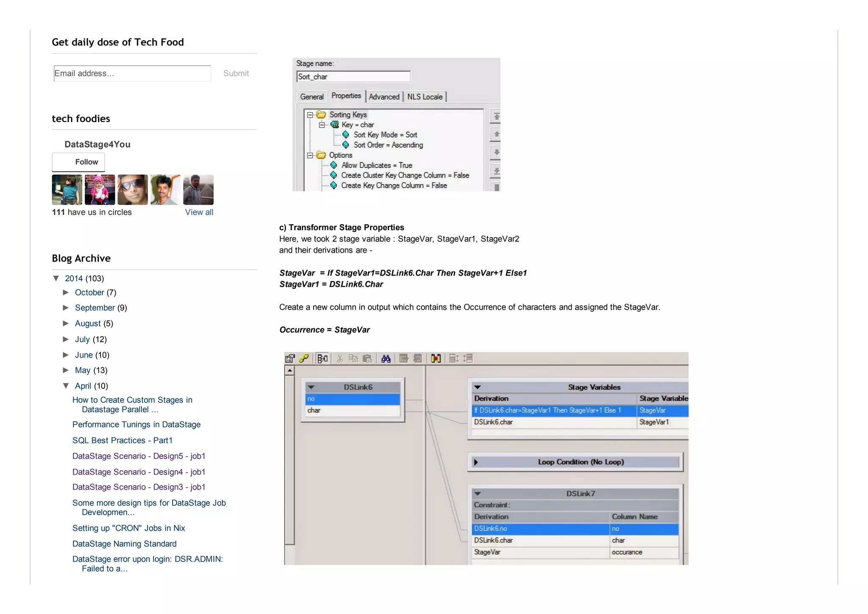Click the copy toolbar icon
The width and height of the screenshot is (868, 614).
353,359
